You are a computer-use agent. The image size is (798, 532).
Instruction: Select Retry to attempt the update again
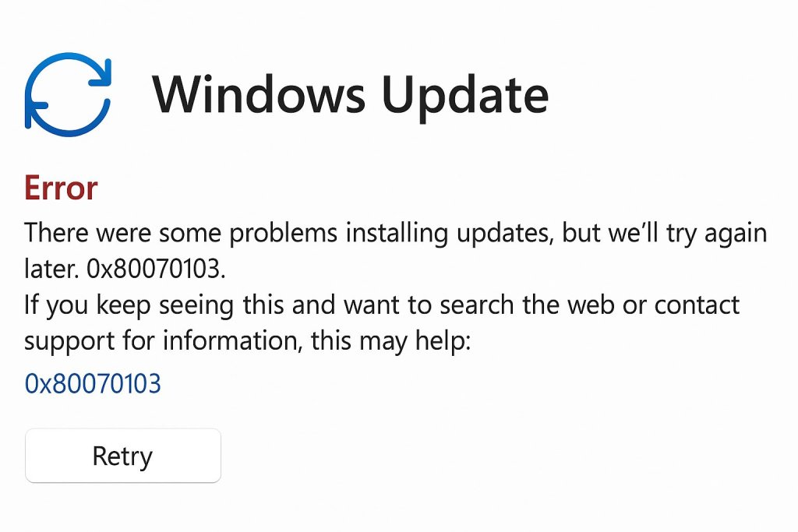pos(122,456)
